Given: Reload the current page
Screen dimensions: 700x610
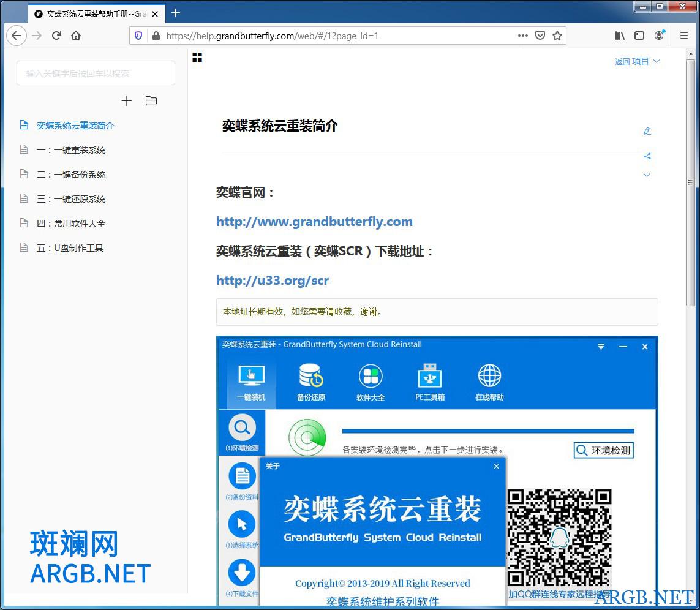Looking at the screenshot, I should click(56, 36).
